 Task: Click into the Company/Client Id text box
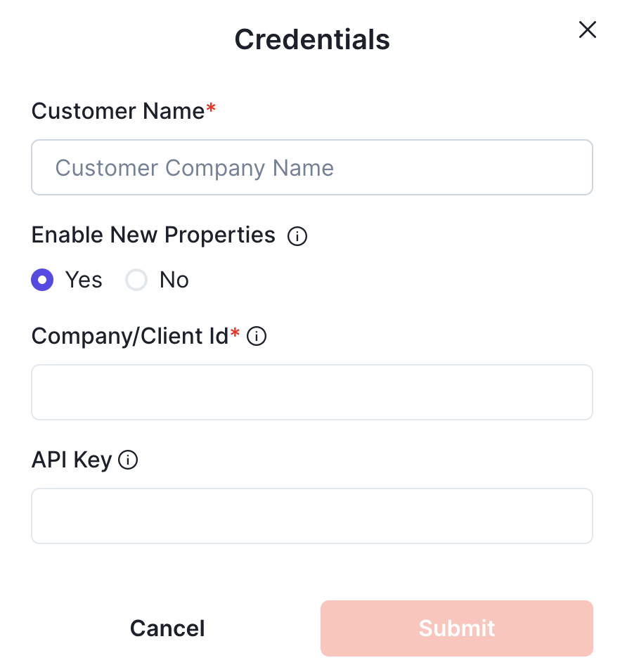(x=312, y=392)
